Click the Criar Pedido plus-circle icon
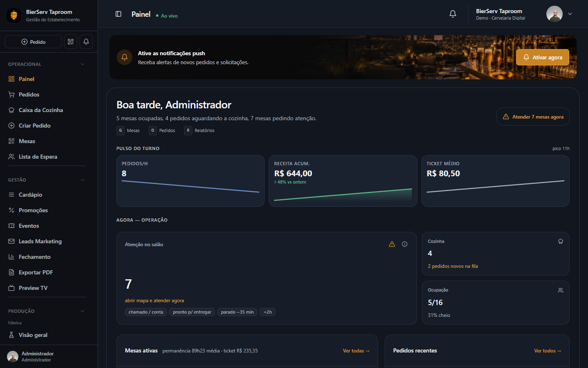This screenshot has height=368, width=588. click(11, 126)
